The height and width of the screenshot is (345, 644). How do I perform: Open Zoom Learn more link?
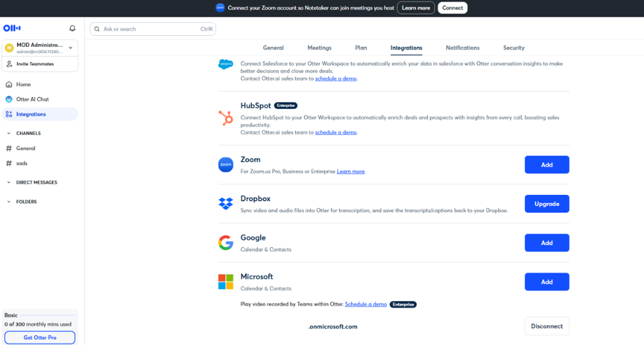pos(351,171)
